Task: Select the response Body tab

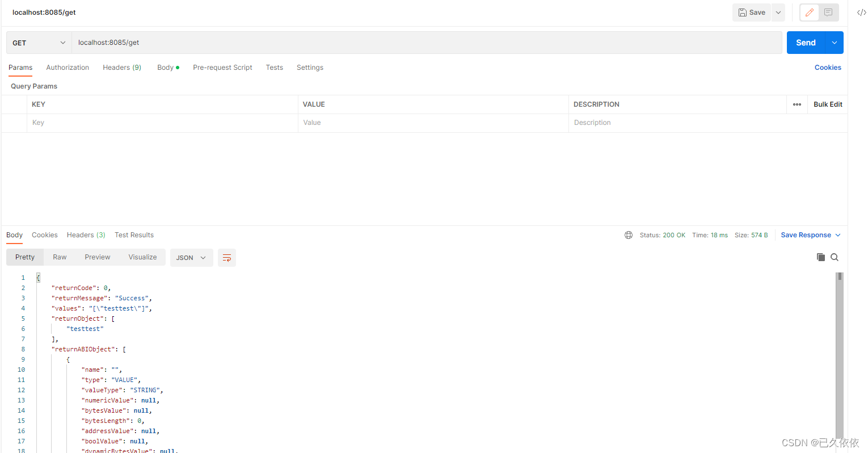Action: tap(15, 235)
